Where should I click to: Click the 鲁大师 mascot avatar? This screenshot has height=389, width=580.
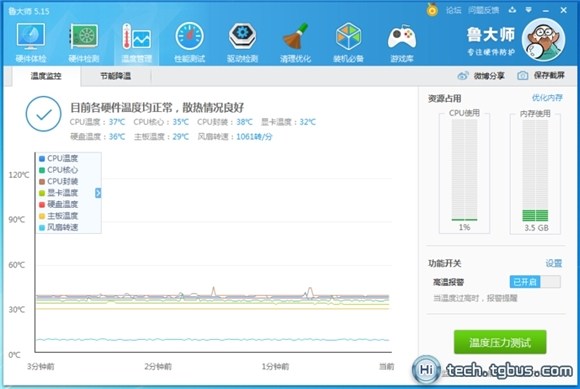(x=543, y=40)
